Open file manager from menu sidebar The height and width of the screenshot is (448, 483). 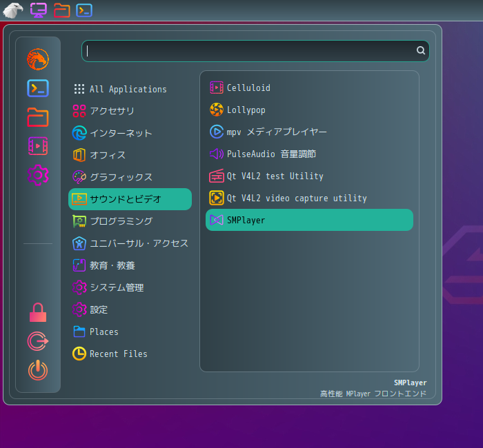(38, 117)
